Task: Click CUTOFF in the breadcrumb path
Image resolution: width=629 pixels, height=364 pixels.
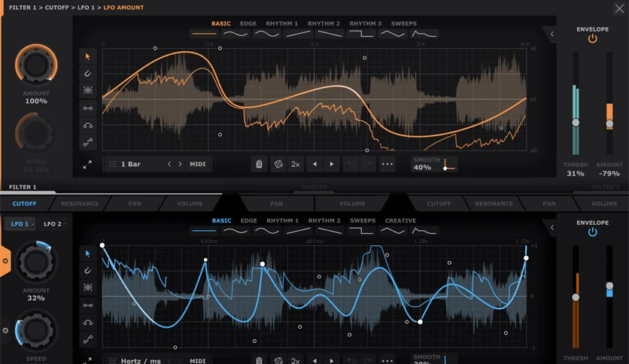Action: click(x=57, y=8)
